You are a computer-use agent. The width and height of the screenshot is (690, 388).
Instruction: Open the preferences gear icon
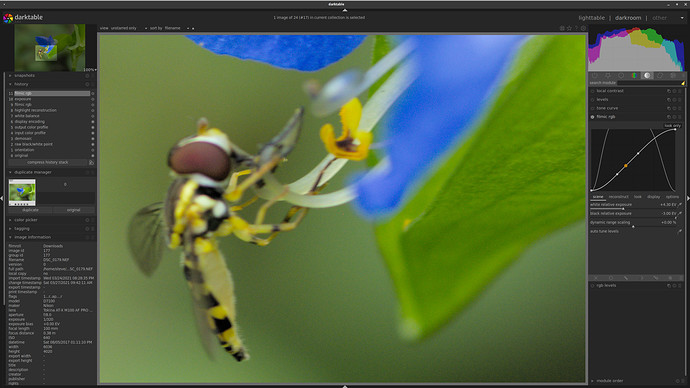coord(584,28)
